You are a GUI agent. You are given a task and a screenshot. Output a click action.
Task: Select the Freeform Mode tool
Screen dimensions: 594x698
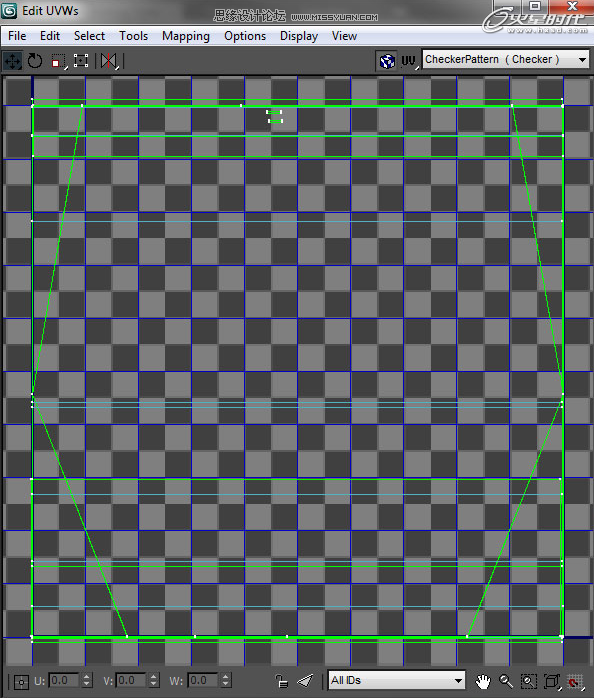tap(81, 61)
